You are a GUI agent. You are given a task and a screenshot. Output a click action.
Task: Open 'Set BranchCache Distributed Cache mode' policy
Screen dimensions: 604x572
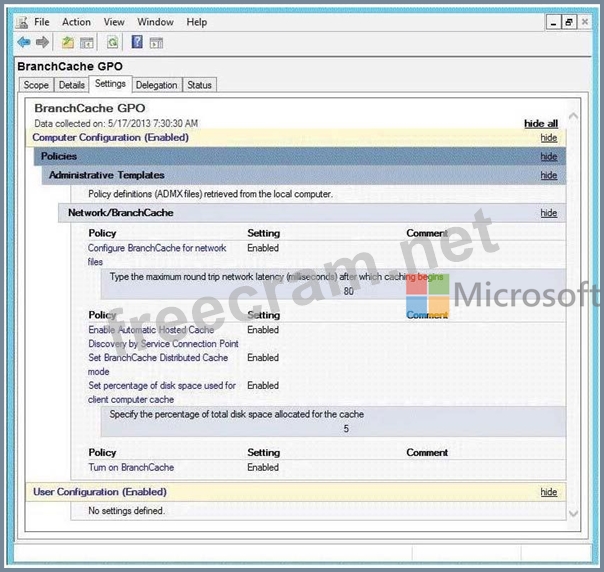click(158, 364)
